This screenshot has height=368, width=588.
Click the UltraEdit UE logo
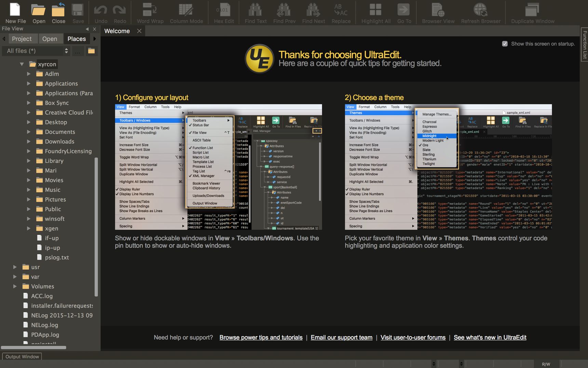pyautogui.click(x=259, y=59)
